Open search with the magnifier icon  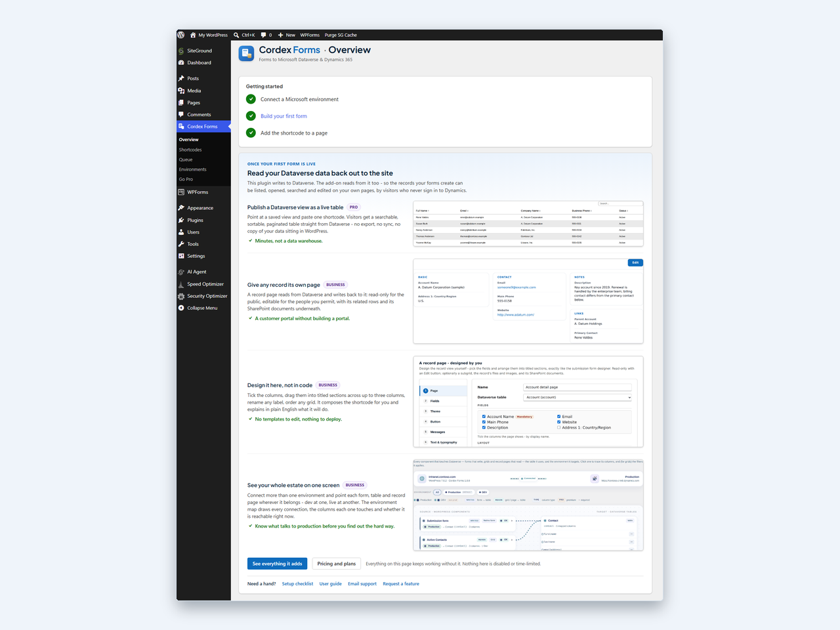[236, 35]
